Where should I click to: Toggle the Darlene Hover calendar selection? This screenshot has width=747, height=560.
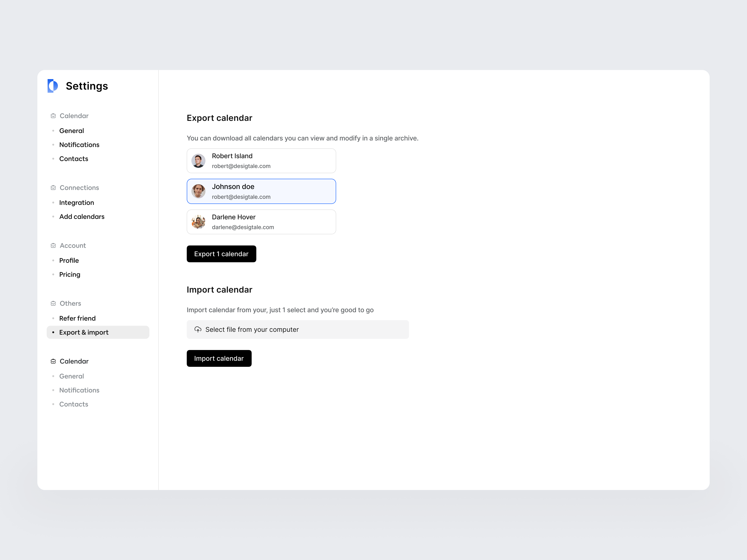[261, 222]
